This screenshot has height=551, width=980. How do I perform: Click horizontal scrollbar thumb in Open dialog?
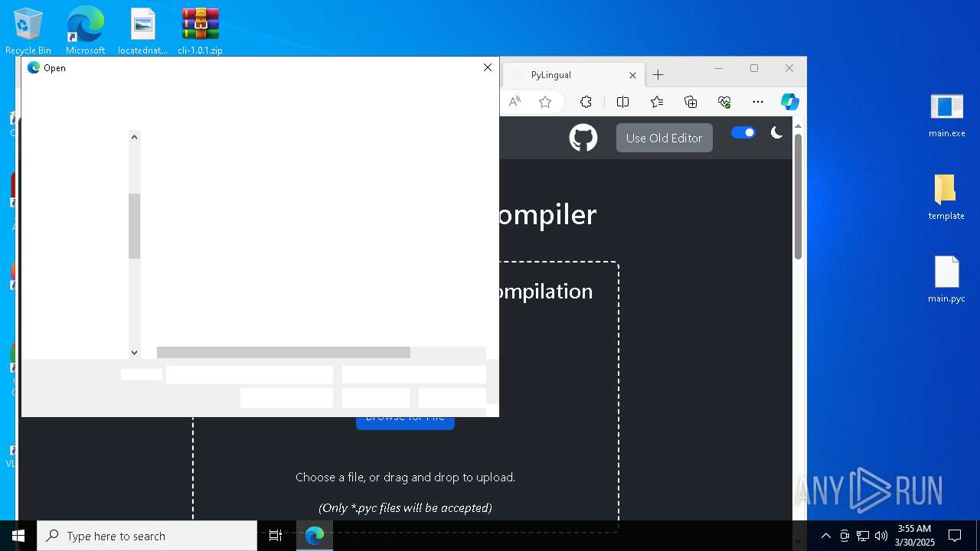pyautogui.click(x=283, y=352)
